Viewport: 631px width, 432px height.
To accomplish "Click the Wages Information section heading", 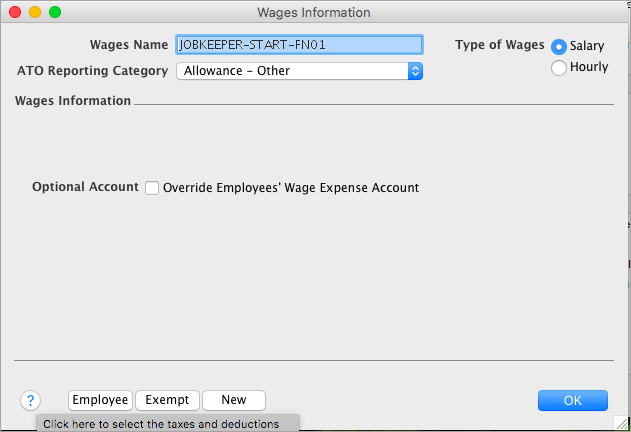I will tap(73, 101).
